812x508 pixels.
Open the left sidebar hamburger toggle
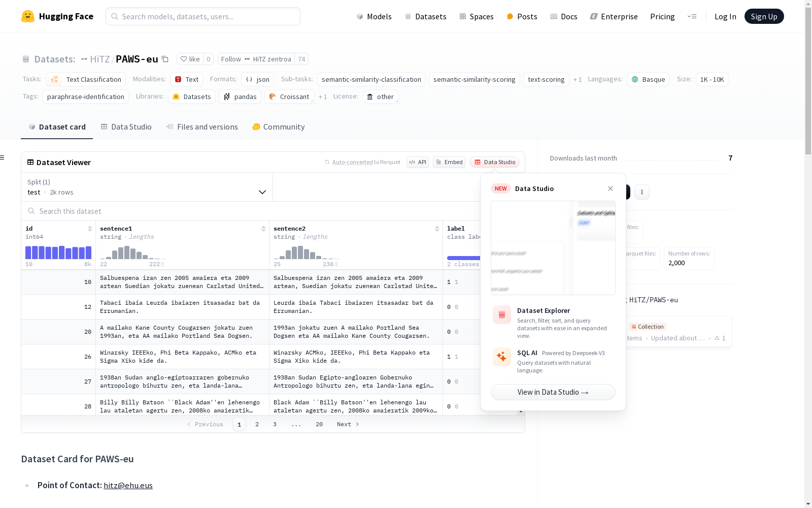(2, 157)
